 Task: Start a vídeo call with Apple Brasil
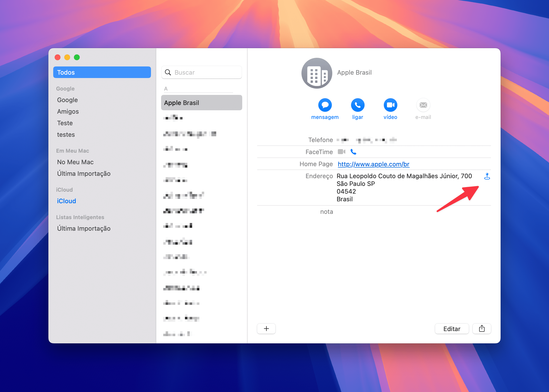pos(390,105)
